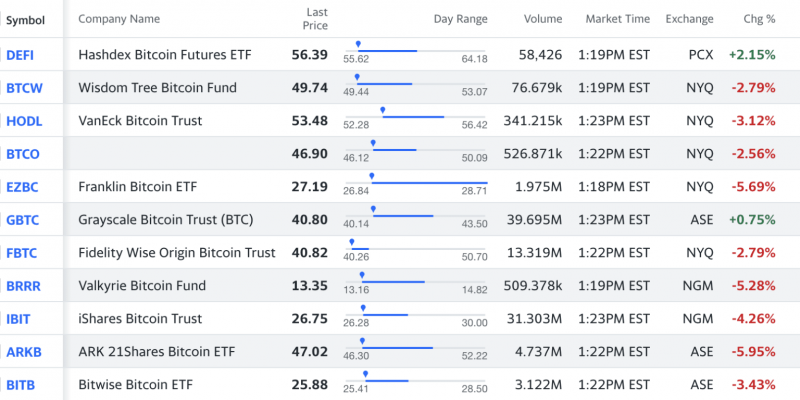Open the DEFI ticker symbol link
Viewport: 800px width, 400px height.
[20, 55]
